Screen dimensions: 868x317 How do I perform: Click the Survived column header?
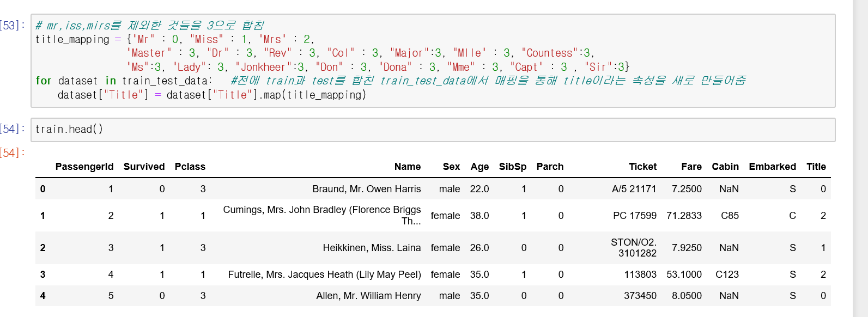point(144,167)
